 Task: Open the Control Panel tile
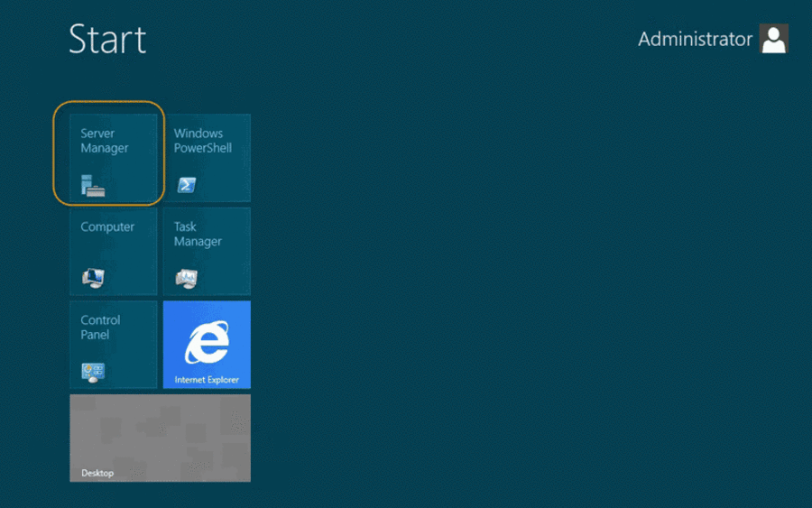click(114, 345)
